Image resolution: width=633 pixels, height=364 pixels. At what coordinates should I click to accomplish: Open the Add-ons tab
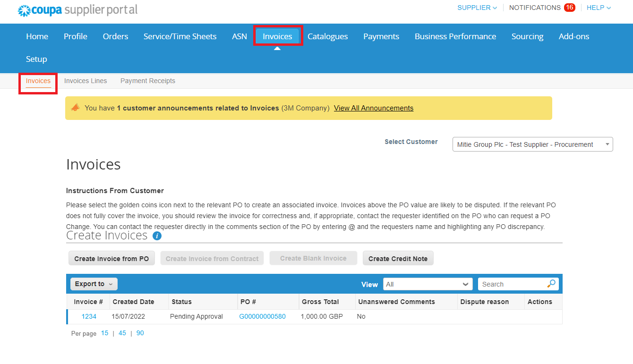coord(574,36)
